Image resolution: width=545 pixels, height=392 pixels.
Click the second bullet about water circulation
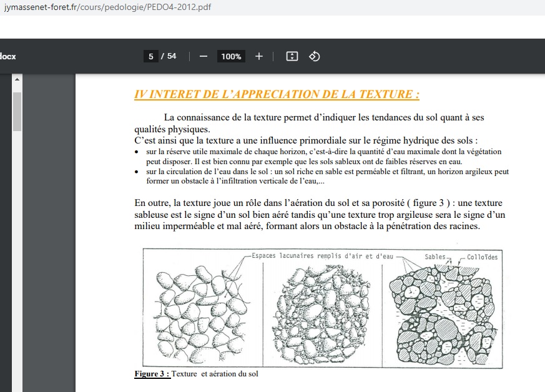pos(327,176)
